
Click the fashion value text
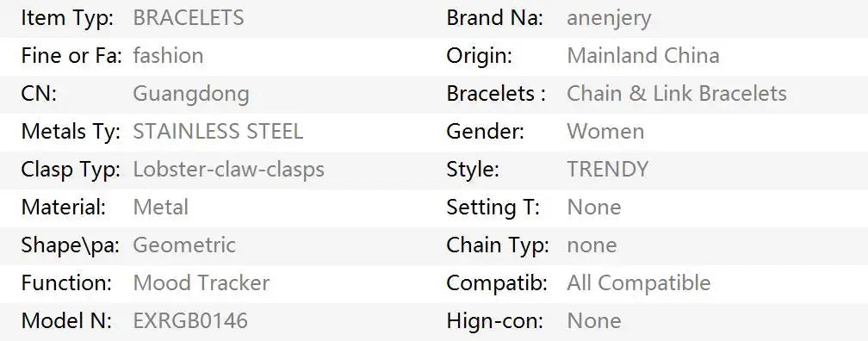click(168, 55)
